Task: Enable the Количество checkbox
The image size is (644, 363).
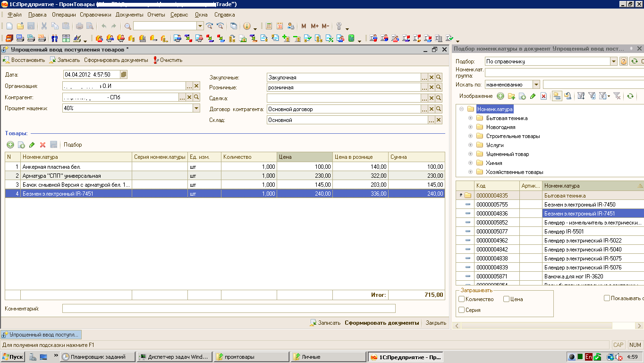Action: click(462, 299)
